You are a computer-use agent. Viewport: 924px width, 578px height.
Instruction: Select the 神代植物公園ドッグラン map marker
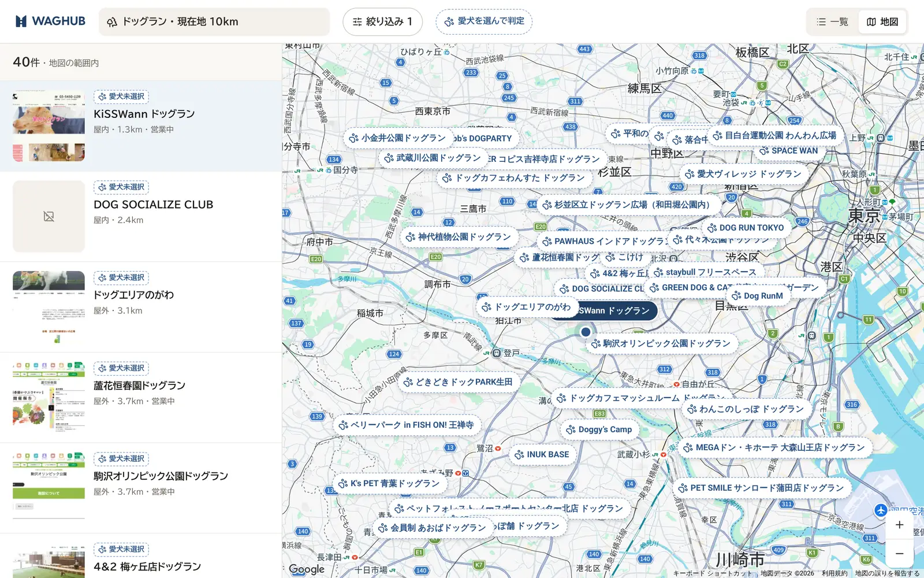click(x=459, y=237)
